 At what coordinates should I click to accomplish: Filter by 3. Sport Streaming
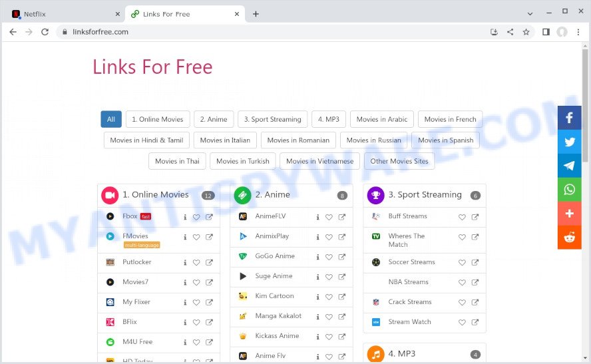pos(272,119)
